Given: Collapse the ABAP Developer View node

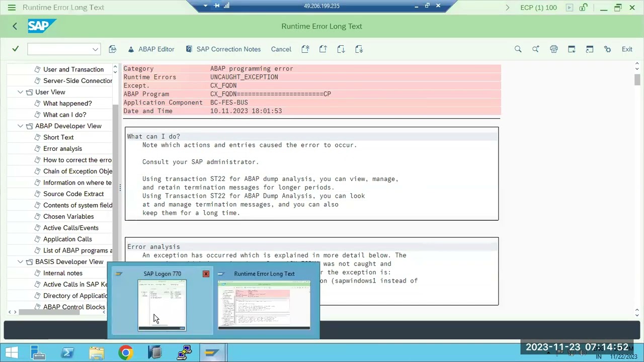Looking at the screenshot, I should [x=20, y=126].
